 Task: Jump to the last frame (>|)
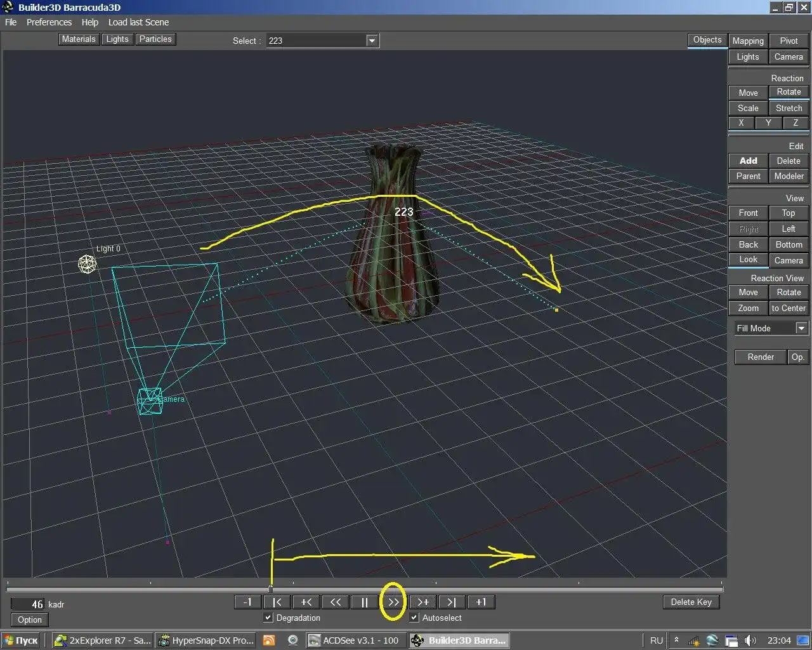tap(452, 602)
